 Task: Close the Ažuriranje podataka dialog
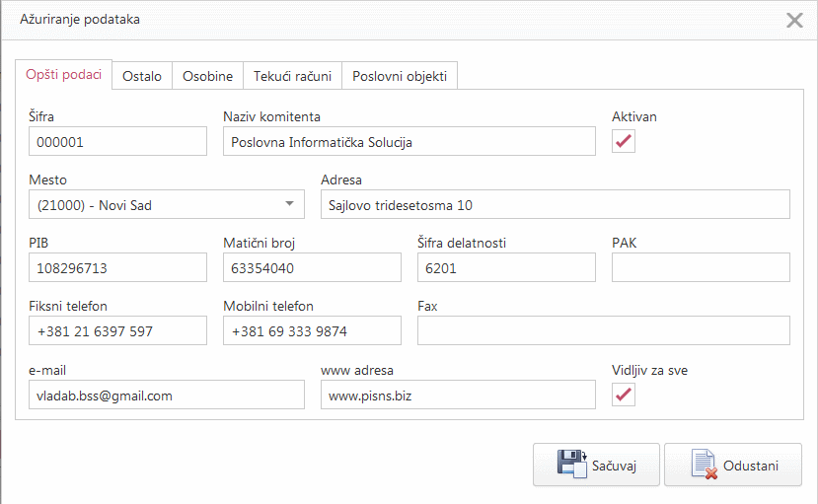[x=793, y=20]
